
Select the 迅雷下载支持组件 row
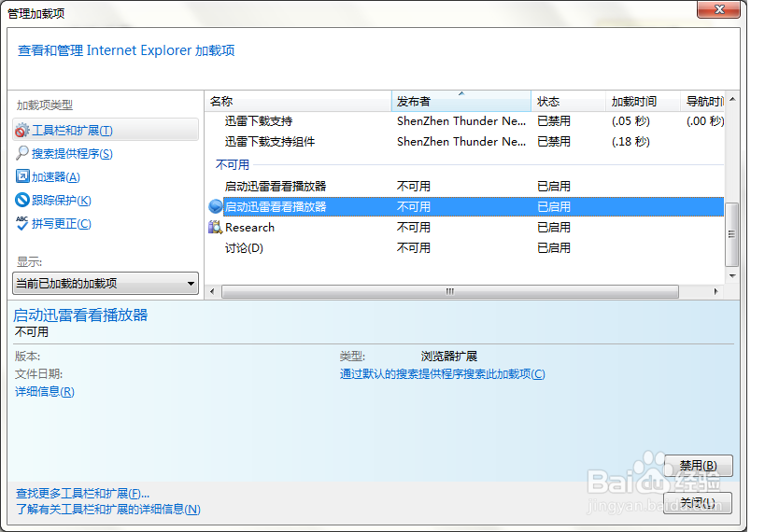click(466, 142)
